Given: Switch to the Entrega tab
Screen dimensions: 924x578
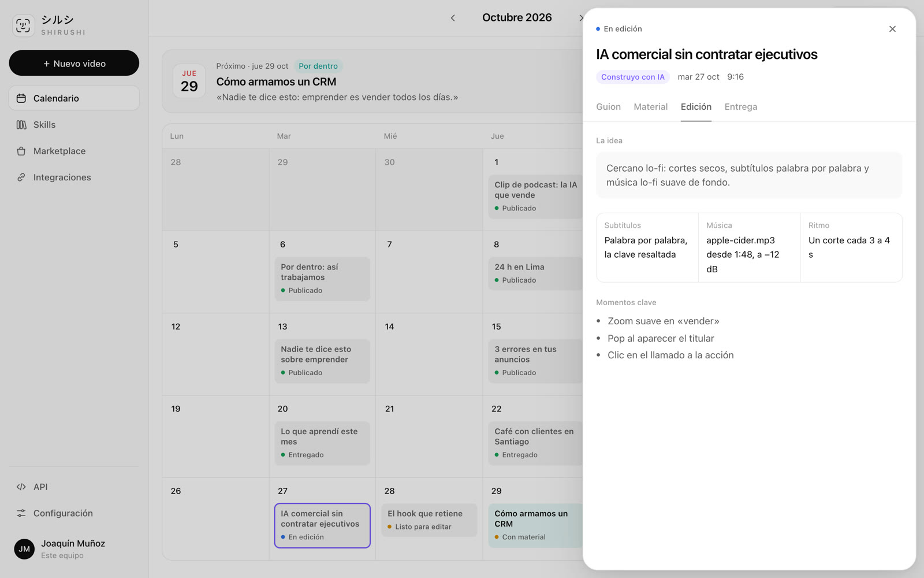Looking at the screenshot, I should (740, 107).
